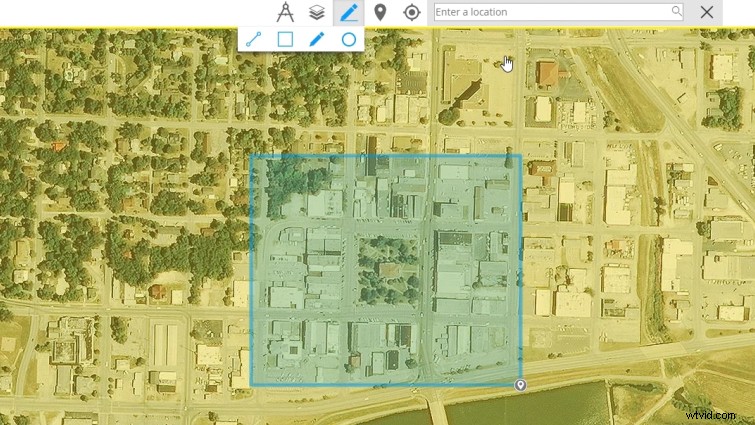Choose the line drawing tool
This screenshot has height=425, width=755.
click(x=254, y=39)
